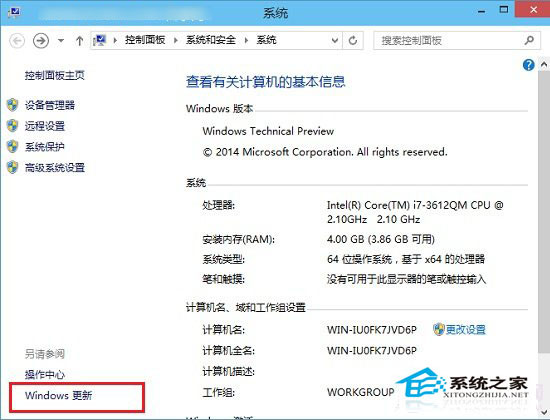Open 设备管理器 link
The height and width of the screenshot is (420, 550).
coord(50,105)
